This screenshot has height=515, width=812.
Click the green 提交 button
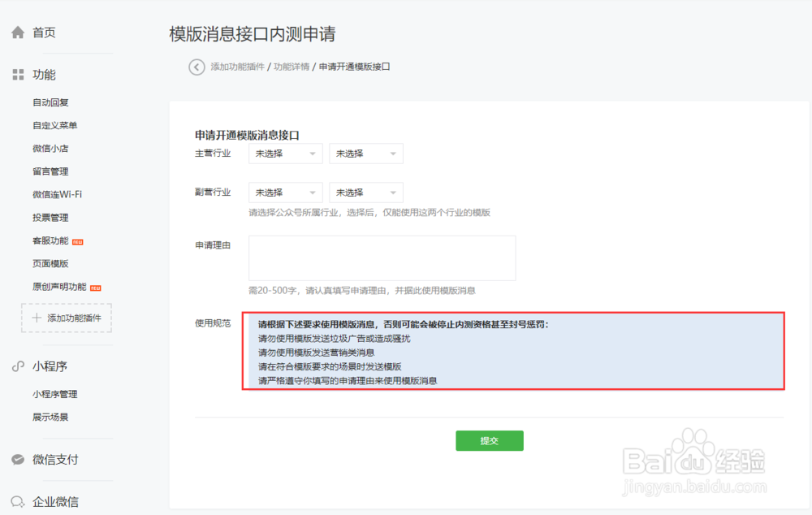pyautogui.click(x=490, y=440)
